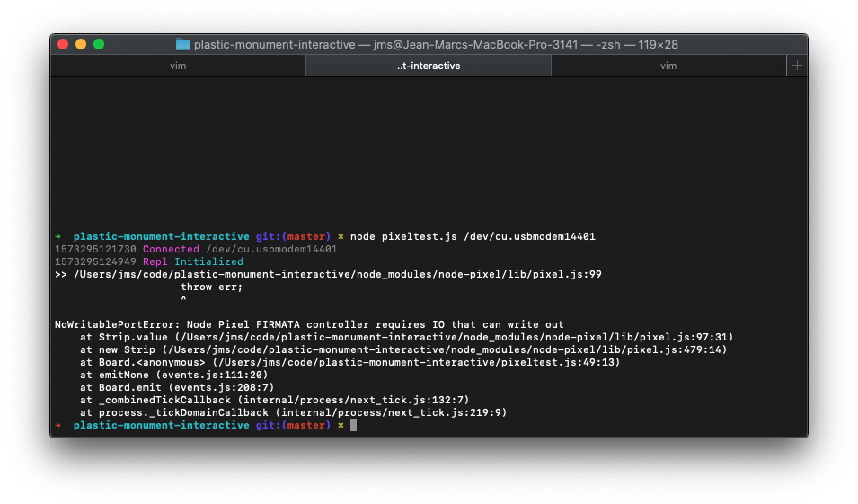Click the timestamp 1573295121730
858x504 pixels.
pos(95,249)
